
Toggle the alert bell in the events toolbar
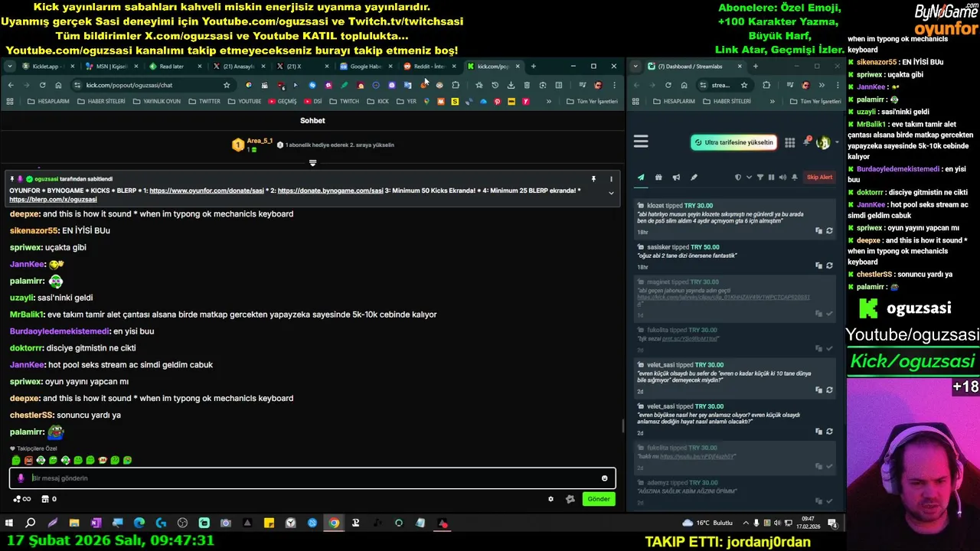coord(794,178)
